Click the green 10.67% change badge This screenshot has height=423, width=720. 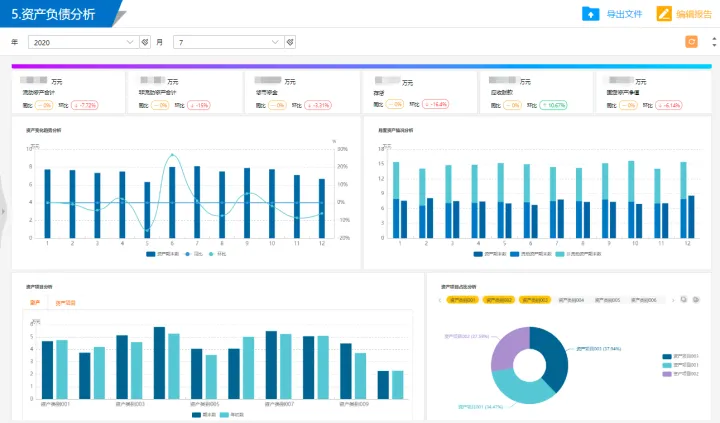pos(553,105)
